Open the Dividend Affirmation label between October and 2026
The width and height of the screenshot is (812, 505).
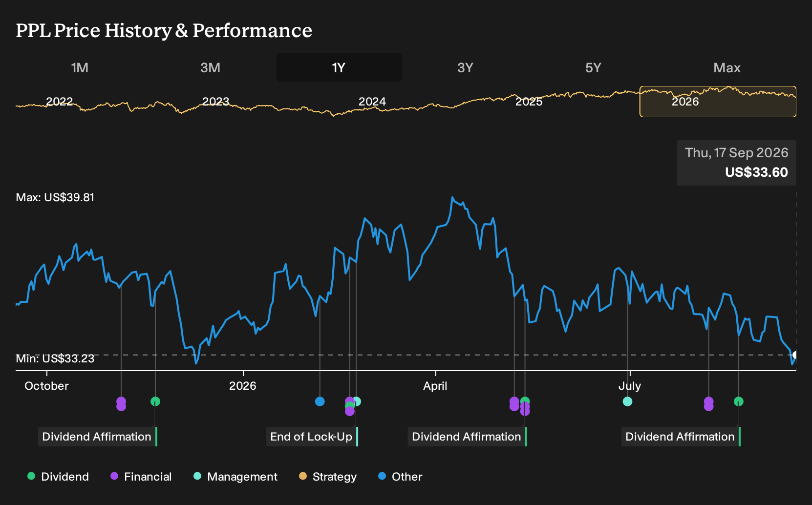pyautogui.click(x=98, y=437)
